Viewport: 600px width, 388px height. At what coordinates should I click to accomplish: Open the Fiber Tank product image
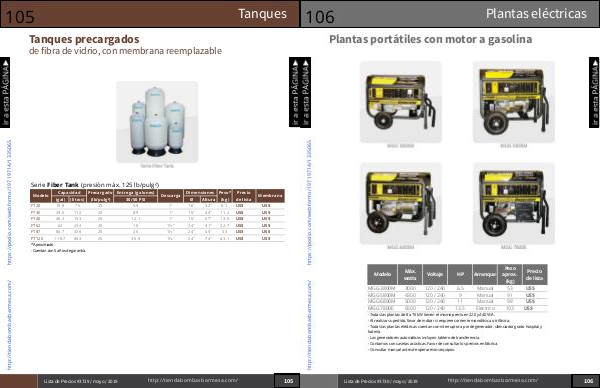157,122
